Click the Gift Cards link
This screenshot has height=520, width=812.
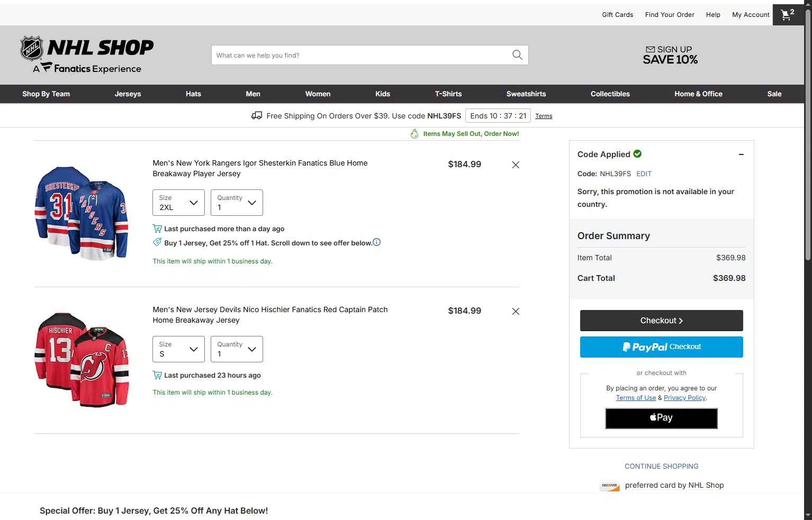pyautogui.click(x=618, y=15)
